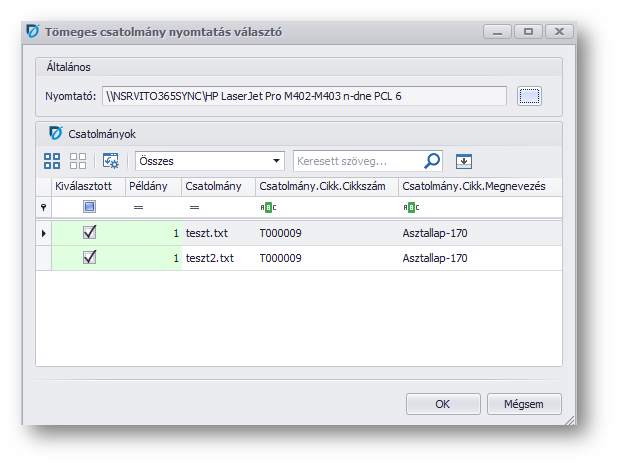Viewport: 619px width, 467px height.
Task: Open the Csatolmány.Cikk.Cikkszám filter operator selector
Action: (268, 207)
